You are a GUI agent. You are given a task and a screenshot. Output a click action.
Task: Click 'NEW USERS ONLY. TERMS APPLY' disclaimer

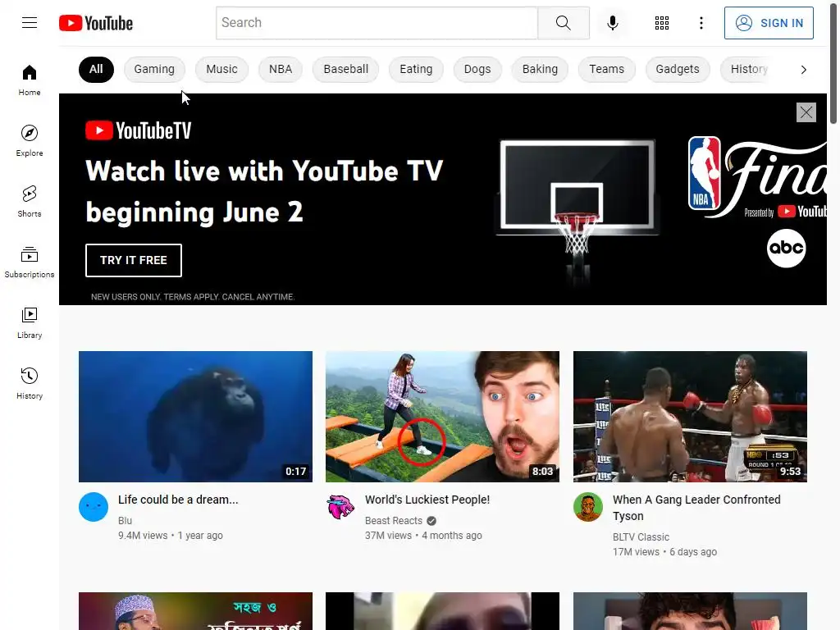193,297
